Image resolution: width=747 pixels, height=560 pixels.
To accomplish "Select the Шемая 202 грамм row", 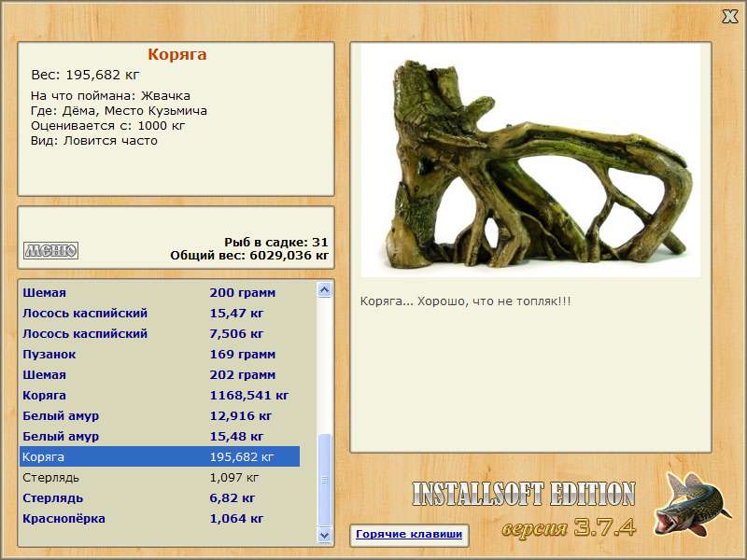I will [160, 375].
